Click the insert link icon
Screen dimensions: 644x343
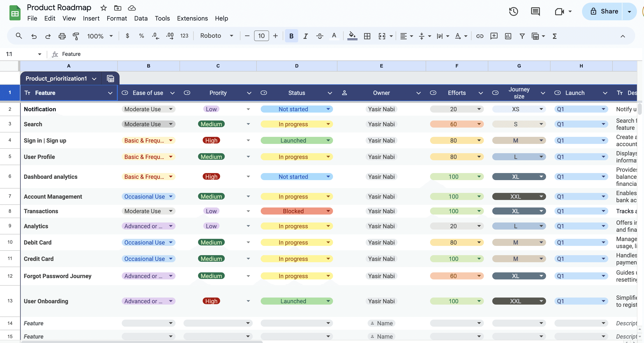tap(479, 36)
